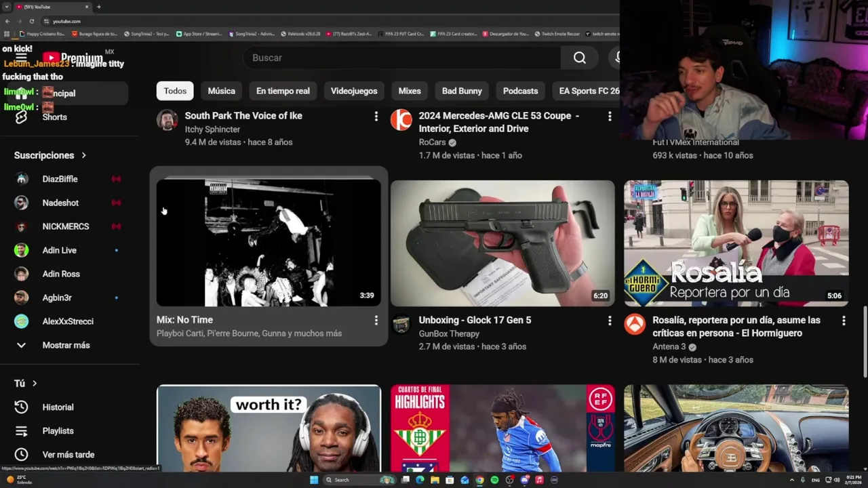Open Discord from the taskbar
Screen dimensions: 868x488
(524, 480)
